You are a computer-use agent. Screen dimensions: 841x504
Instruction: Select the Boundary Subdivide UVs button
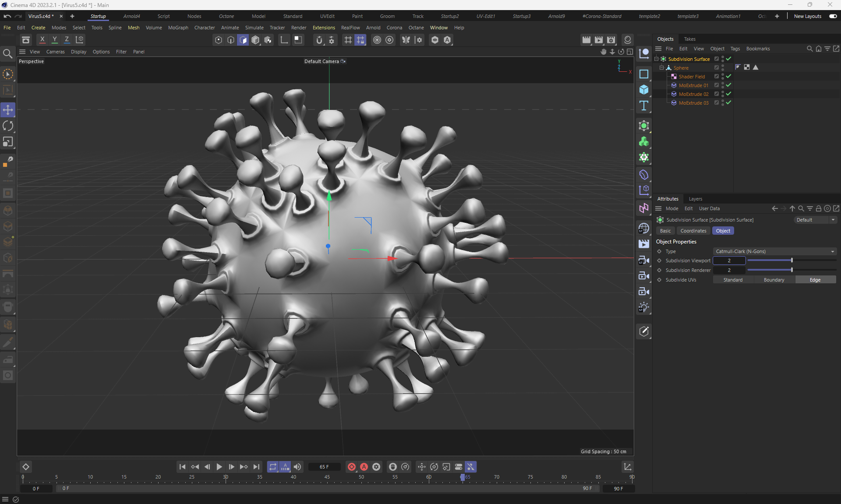(774, 280)
